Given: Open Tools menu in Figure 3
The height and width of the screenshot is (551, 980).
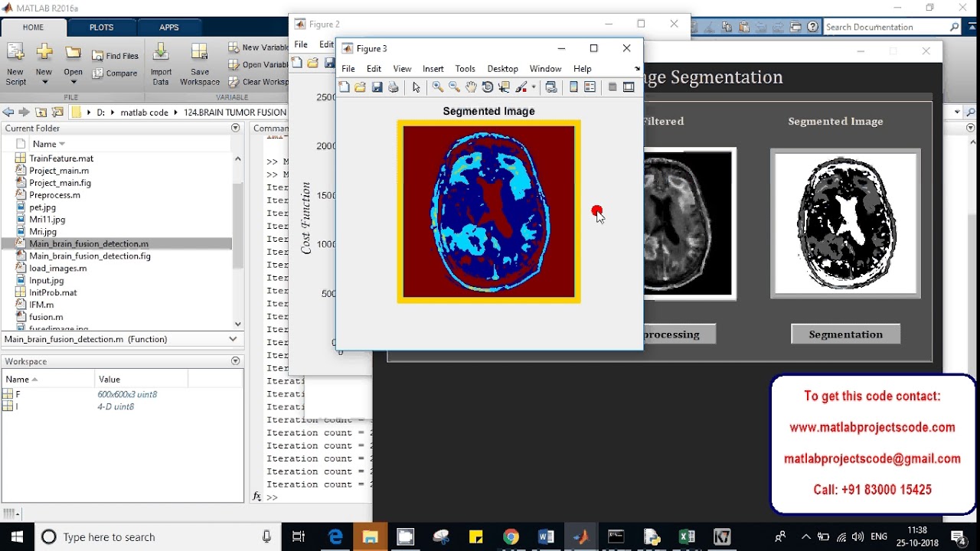Looking at the screenshot, I should [465, 69].
